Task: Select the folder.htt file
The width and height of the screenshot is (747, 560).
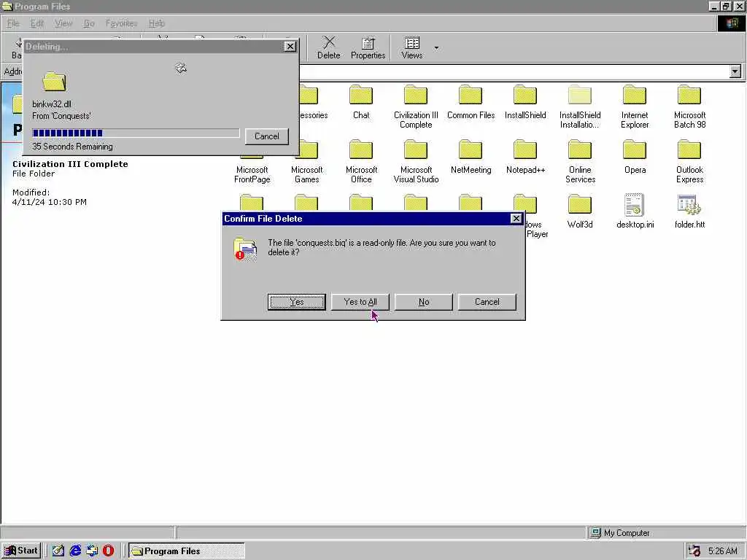Action: coord(689,211)
